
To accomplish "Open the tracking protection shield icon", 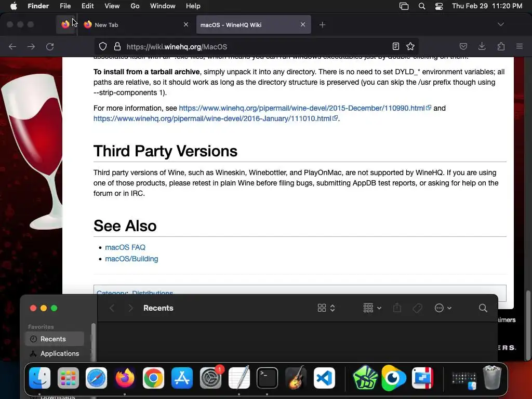I will point(103,46).
